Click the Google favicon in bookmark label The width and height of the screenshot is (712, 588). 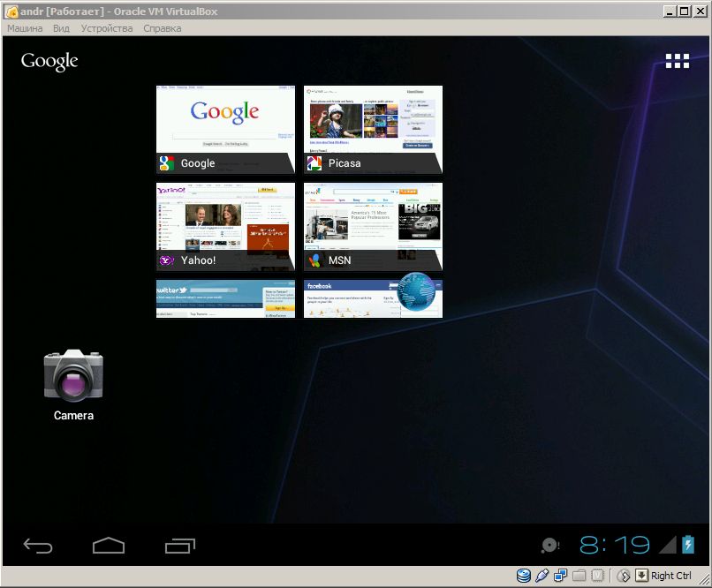(167, 163)
